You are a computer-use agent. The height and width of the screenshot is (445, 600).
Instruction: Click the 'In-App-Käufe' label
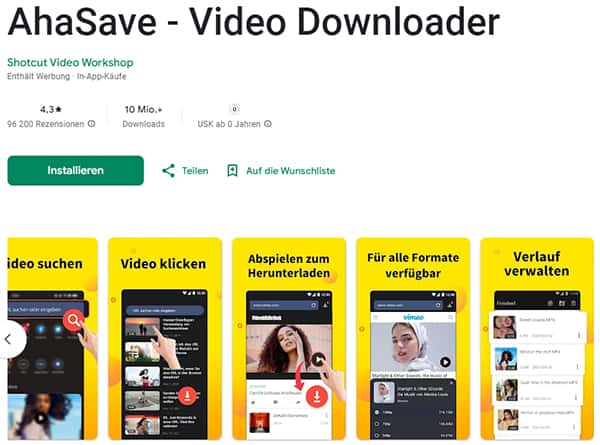point(101,76)
